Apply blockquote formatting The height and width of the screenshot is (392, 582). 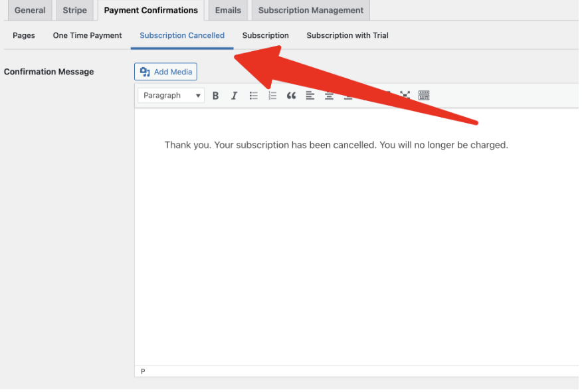click(291, 96)
